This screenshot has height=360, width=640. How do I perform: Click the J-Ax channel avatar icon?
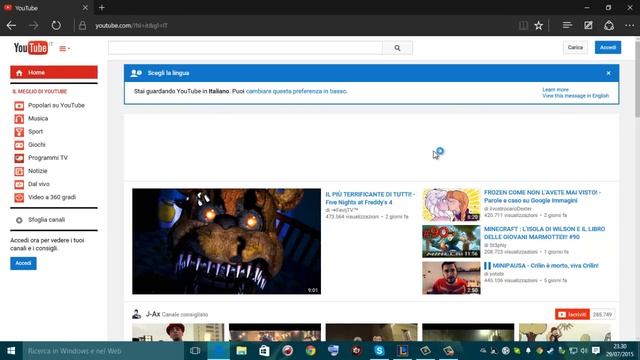click(x=136, y=314)
